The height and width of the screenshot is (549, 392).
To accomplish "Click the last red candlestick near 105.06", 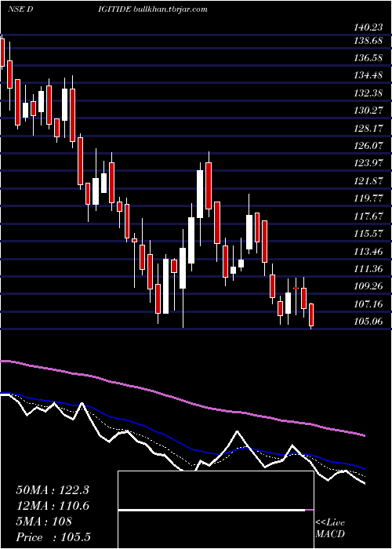I will click(x=311, y=315).
